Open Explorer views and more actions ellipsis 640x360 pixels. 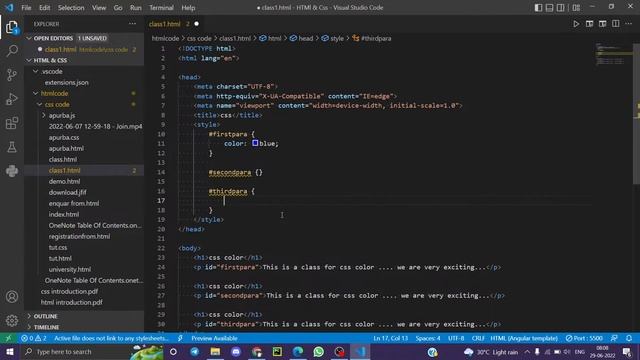point(132,24)
